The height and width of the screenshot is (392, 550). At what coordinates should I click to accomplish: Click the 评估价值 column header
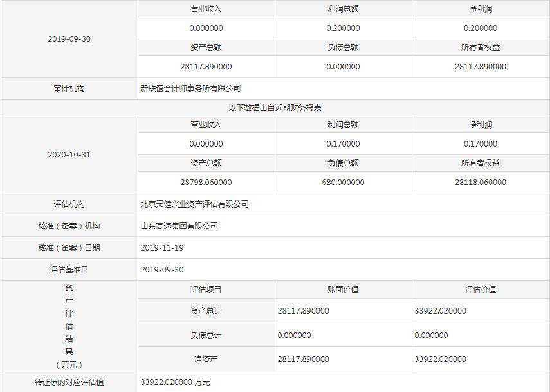click(480, 290)
